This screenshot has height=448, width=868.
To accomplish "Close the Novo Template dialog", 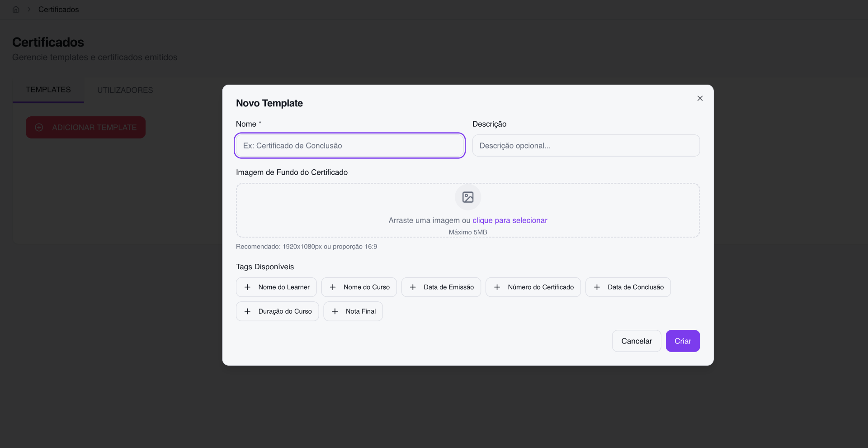I will [700, 98].
